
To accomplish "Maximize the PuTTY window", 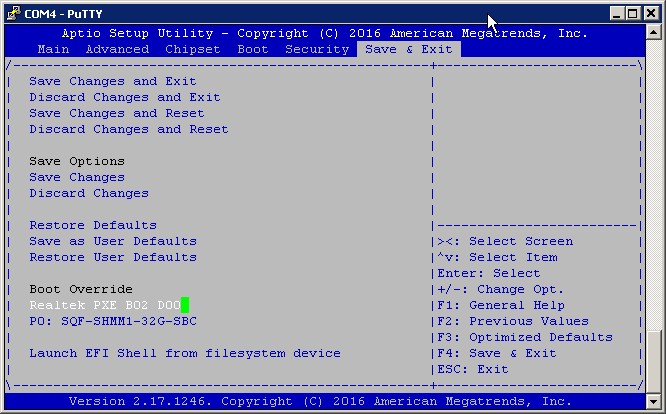I will (632, 14).
